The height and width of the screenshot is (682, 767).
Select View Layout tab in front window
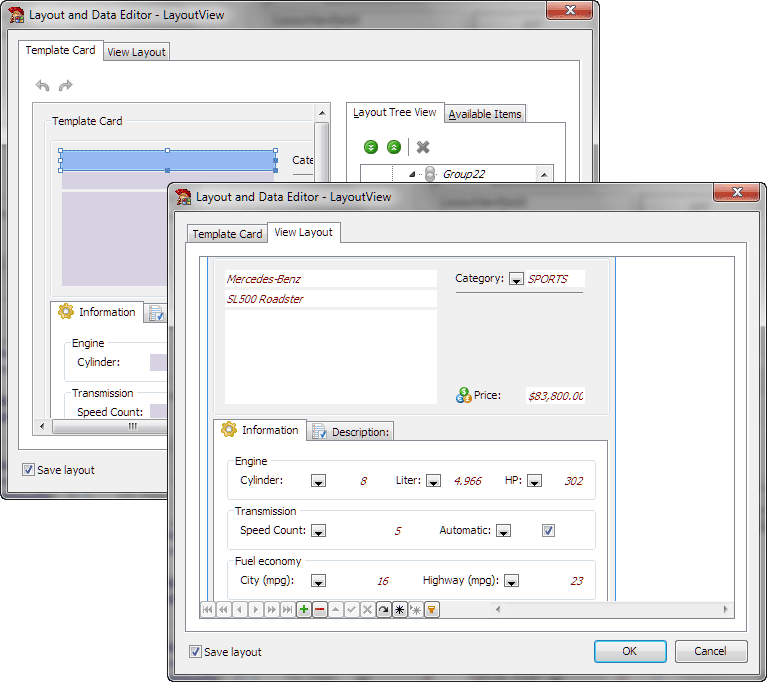pyautogui.click(x=303, y=232)
